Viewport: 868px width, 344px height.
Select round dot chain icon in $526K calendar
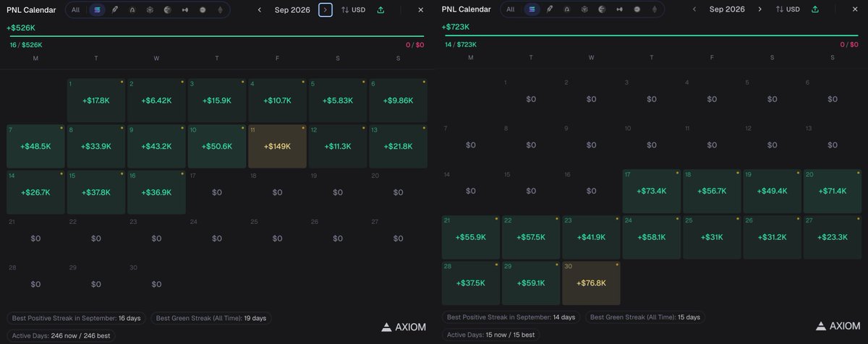pos(202,9)
